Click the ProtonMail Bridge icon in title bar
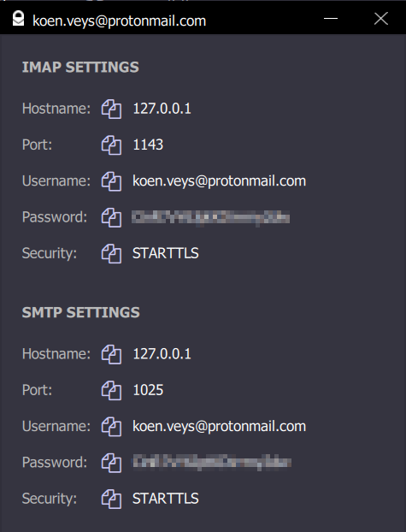 point(18,19)
